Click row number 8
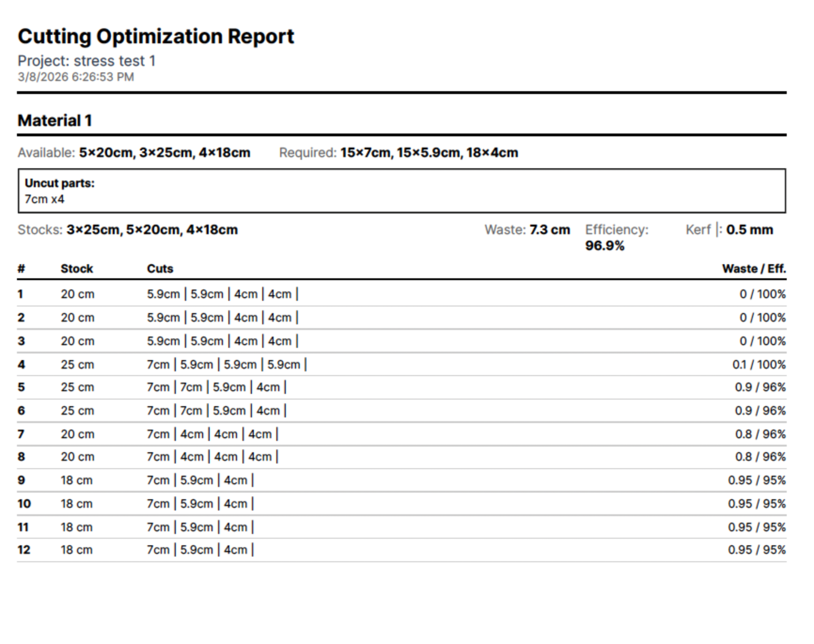Screen dimensions: 814x644 tap(21, 457)
